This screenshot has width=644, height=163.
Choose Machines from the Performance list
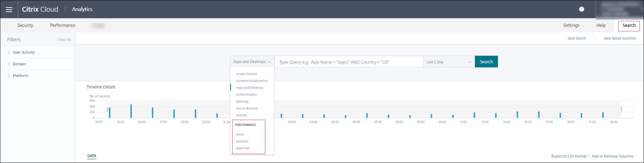pyautogui.click(x=243, y=148)
